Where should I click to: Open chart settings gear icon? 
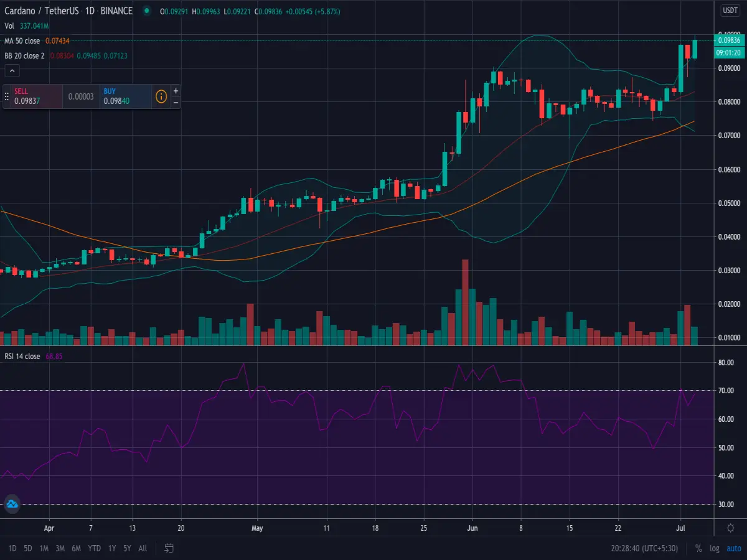click(730, 528)
